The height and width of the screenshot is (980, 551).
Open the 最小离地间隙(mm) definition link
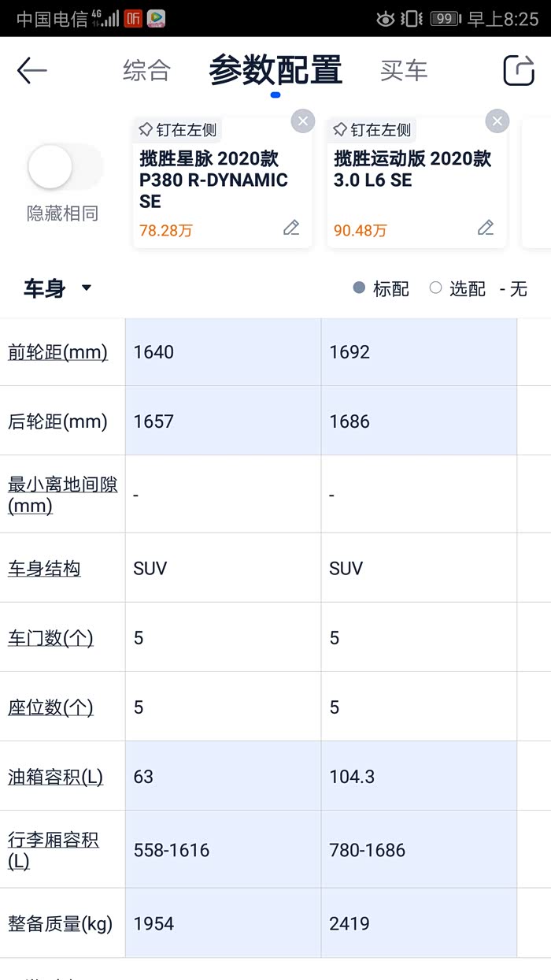pyautogui.click(x=62, y=495)
